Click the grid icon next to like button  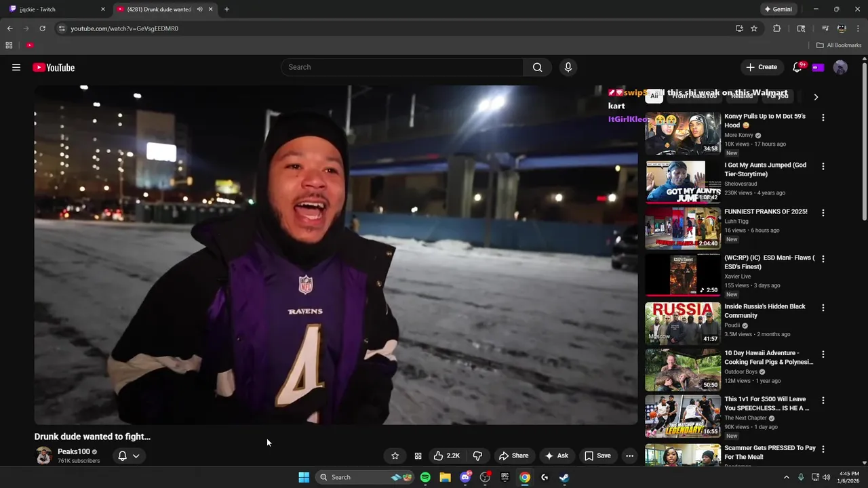pyautogui.click(x=418, y=455)
